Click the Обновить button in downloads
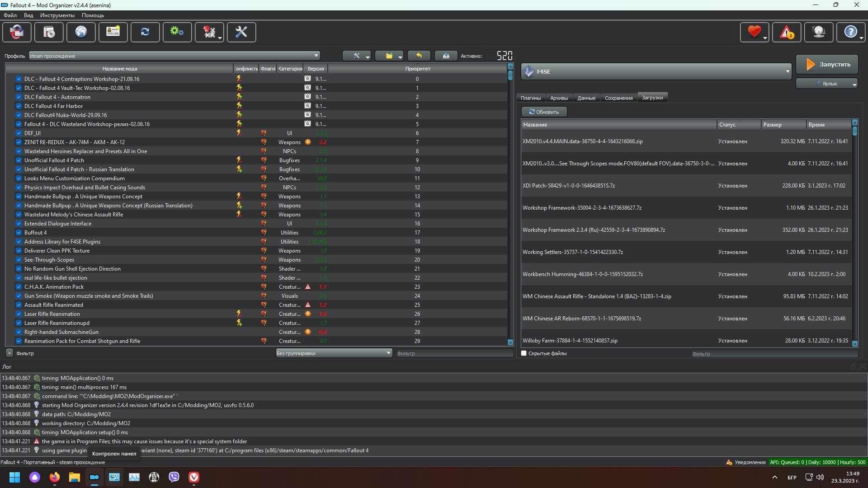This screenshot has width=868, height=488. pyautogui.click(x=544, y=112)
